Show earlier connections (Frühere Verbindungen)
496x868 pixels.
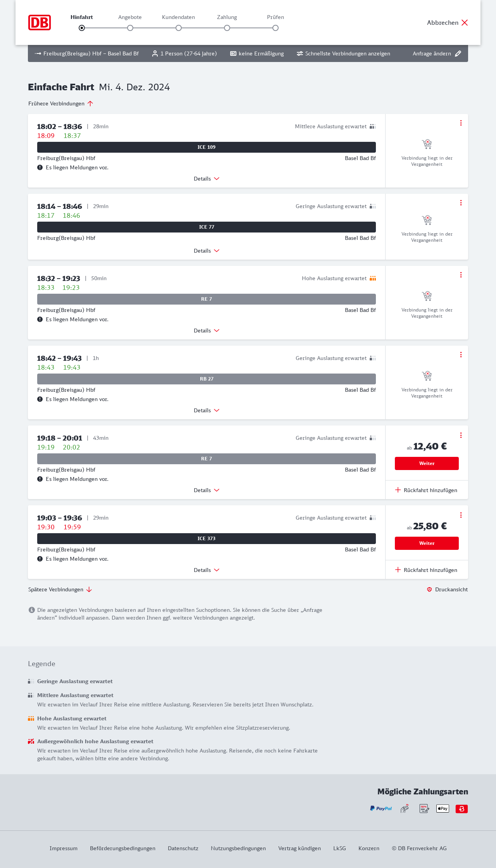pos(60,103)
